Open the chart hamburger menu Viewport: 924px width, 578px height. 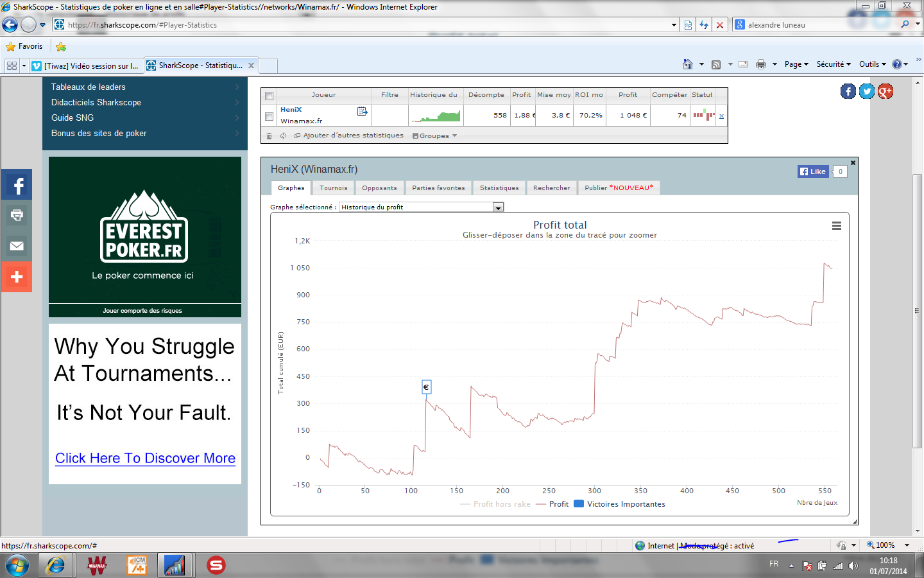[836, 226]
